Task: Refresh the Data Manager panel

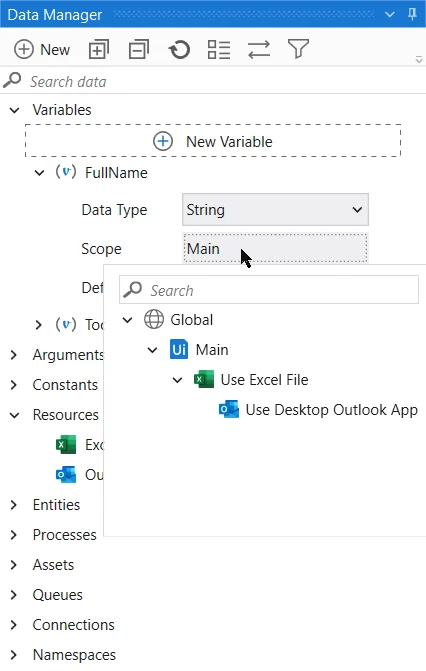Action: point(179,49)
